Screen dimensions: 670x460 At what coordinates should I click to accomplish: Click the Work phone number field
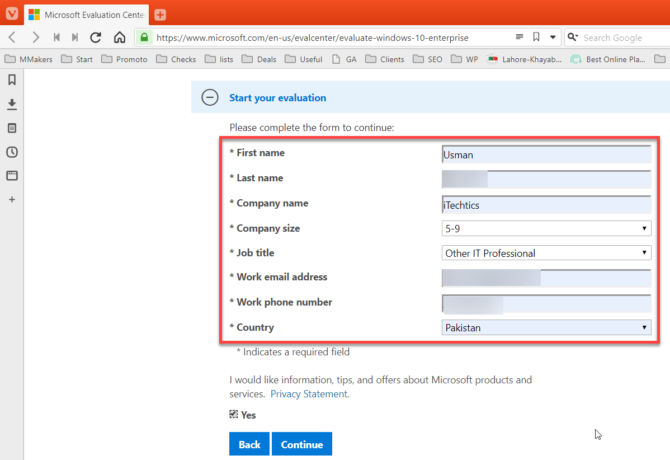[546, 304]
